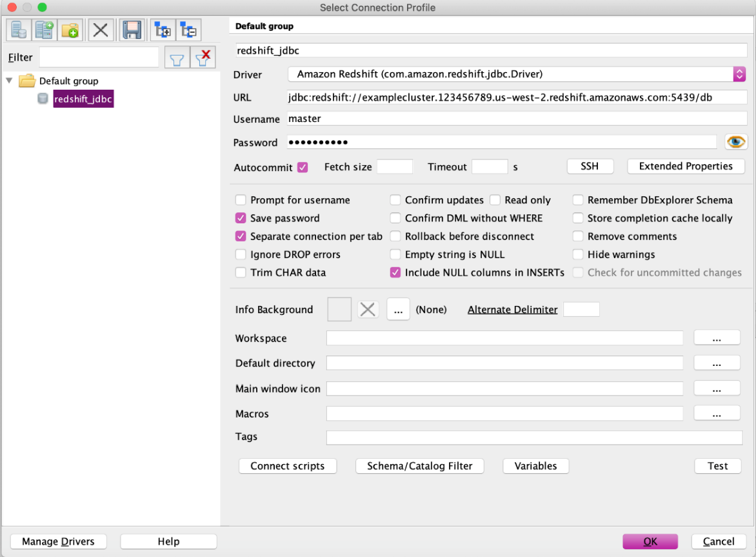The height and width of the screenshot is (557, 756).
Task: Test the database connection
Action: [x=717, y=465]
